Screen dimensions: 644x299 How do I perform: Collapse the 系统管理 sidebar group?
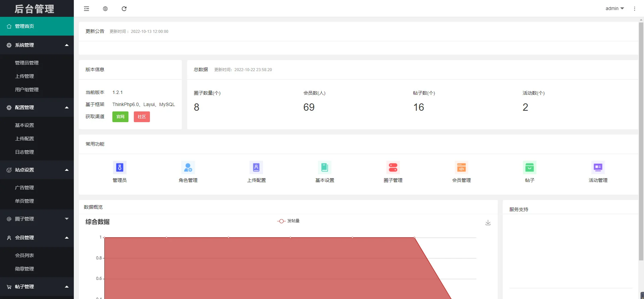(37, 45)
